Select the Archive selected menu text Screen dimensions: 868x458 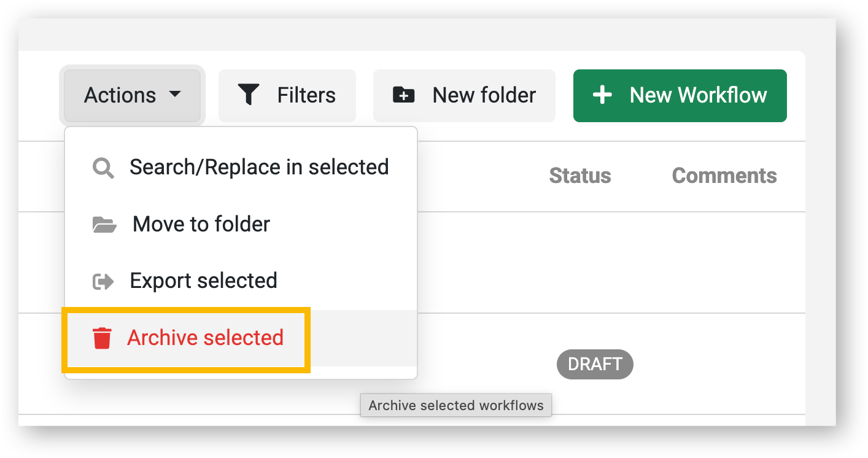pyautogui.click(x=205, y=338)
